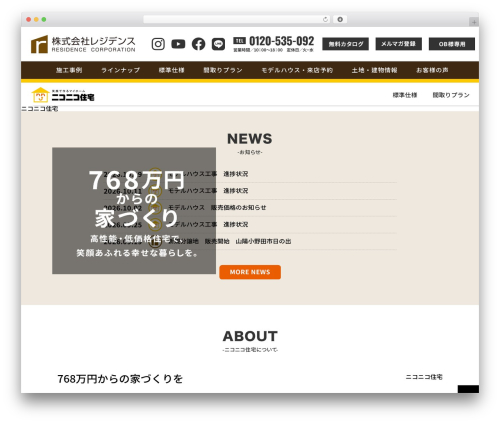Open the Instagram icon in the header
Viewport: 500px width, 423px height.
coord(158,44)
